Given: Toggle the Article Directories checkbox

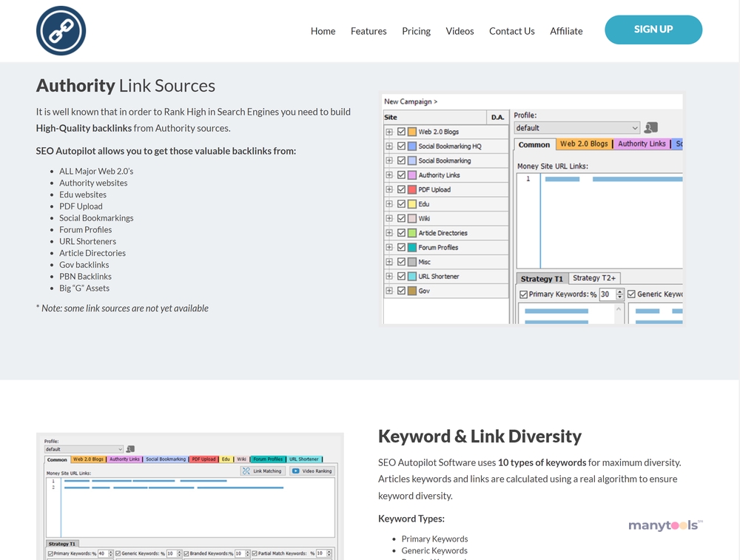Looking at the screenshot, I should 401,233.
